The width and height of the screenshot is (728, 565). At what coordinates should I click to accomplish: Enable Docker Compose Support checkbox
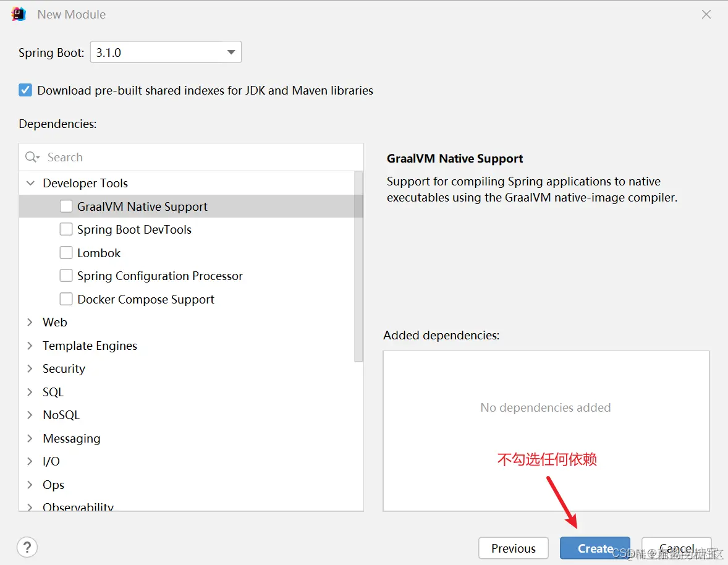[66, 299]
